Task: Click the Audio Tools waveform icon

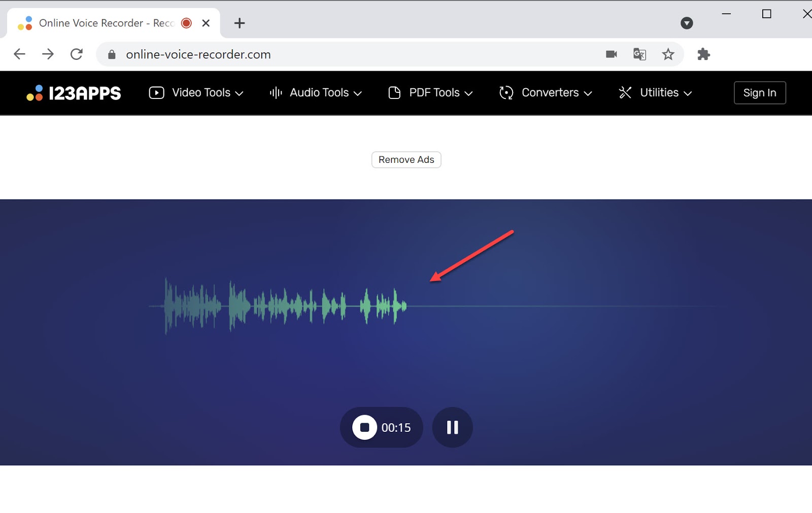Action: pyautogui.click(x=275, y=93)
